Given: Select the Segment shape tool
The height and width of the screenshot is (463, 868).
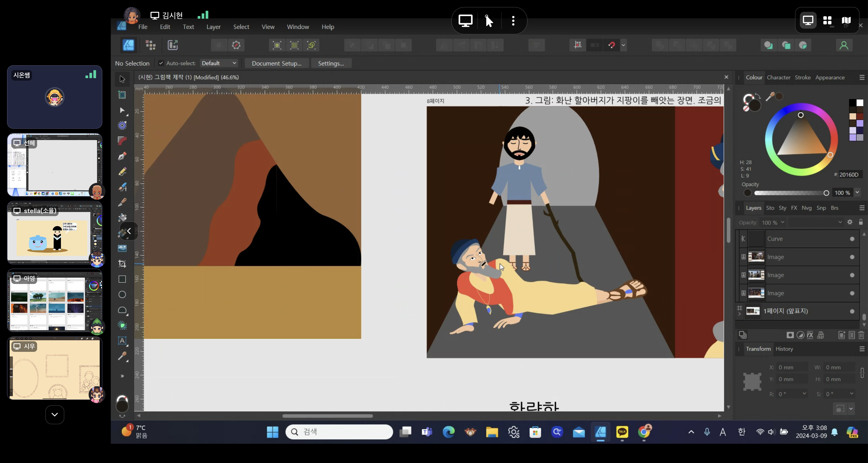Looking at the screenshot, I should point(122,310).
